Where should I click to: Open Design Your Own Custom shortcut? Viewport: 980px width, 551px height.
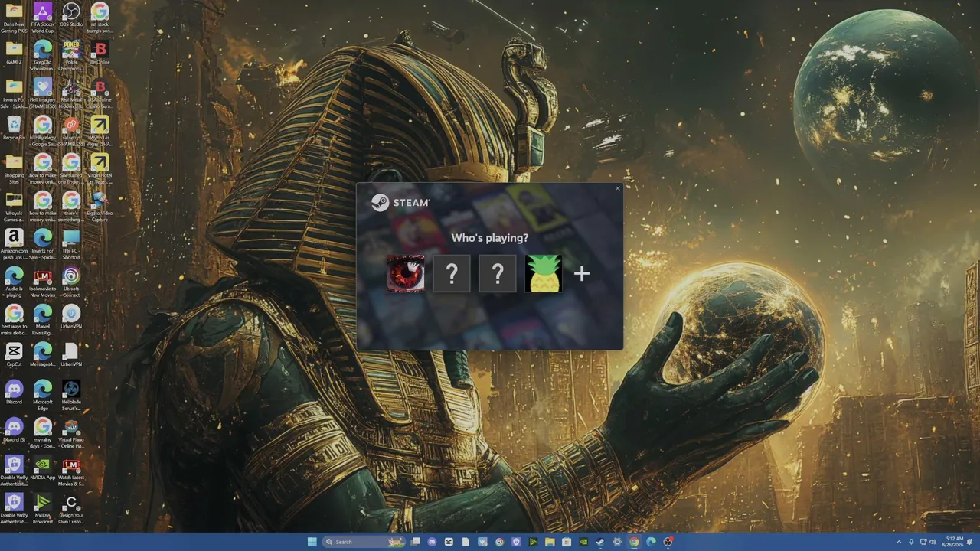[x=71, y=507]
